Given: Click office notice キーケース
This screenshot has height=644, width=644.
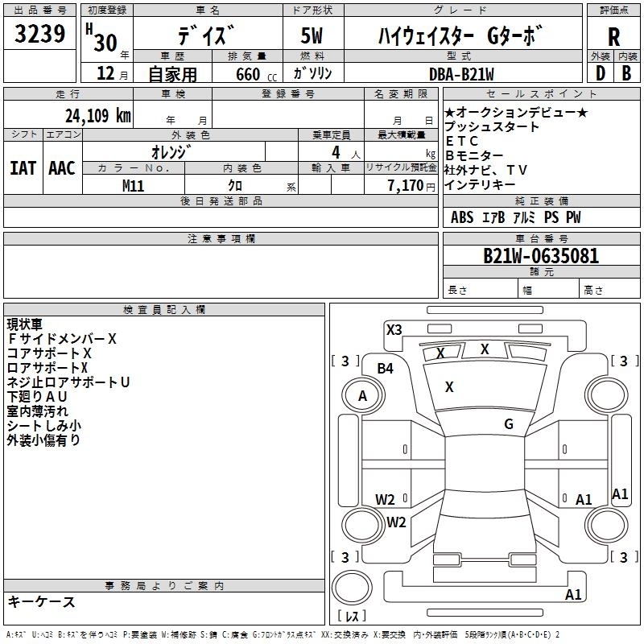Looking at the screenshot, I should click(x=42, y=601).
